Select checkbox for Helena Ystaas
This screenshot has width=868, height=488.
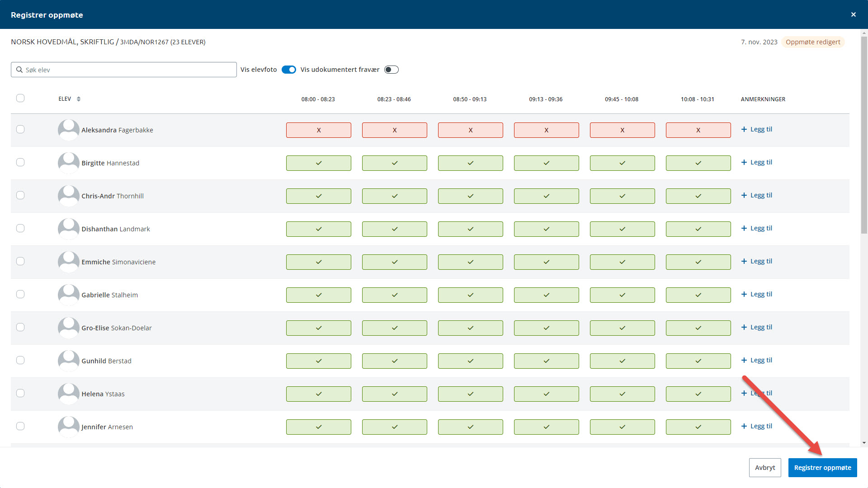[x=20, y=393]
